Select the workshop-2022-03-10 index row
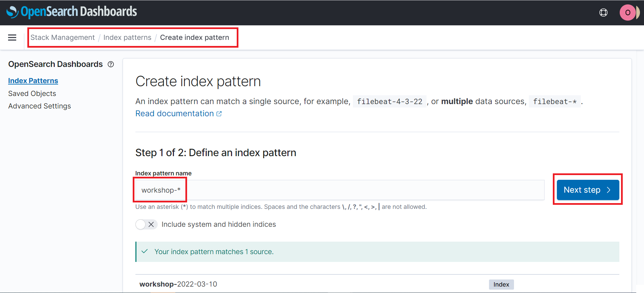Image resolution: width=644 pixels, height=293 pixels. [377, 284]
